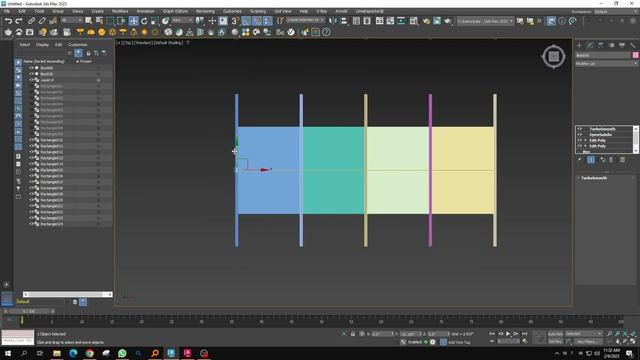The image size is (640, 360).
Task: Activate the Select and Link tool
Action: 31,21
